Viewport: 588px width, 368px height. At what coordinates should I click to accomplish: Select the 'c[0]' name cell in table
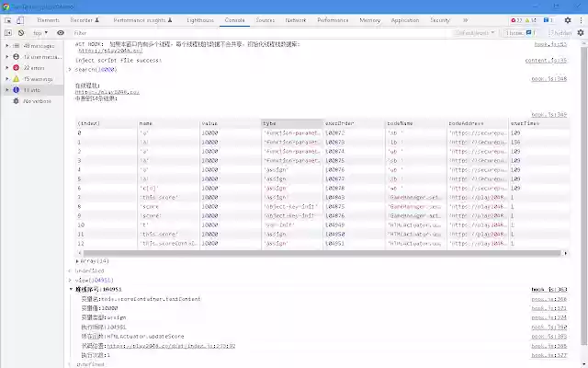(x=168, y=189)
